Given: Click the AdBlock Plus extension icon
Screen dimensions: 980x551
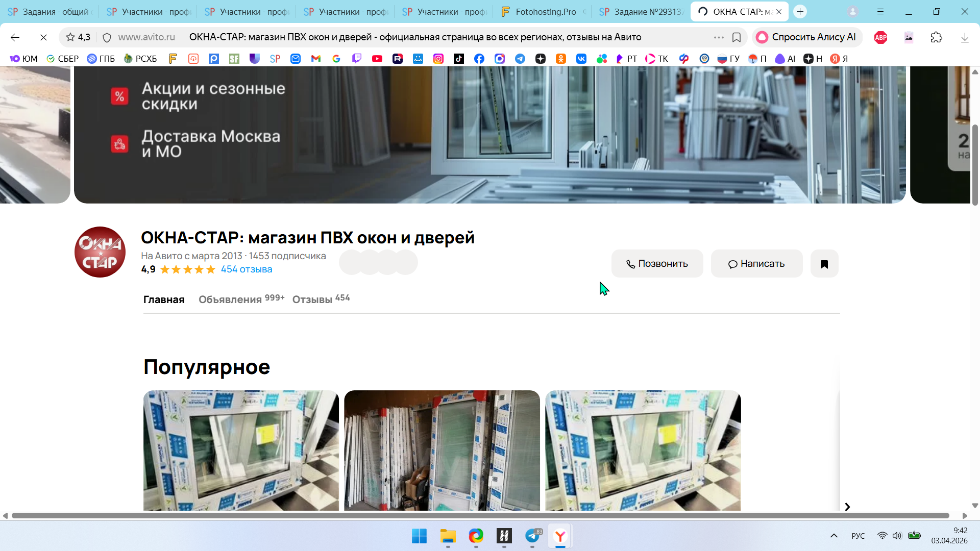Looking at the screenshot, I should [x=880, y=37].
